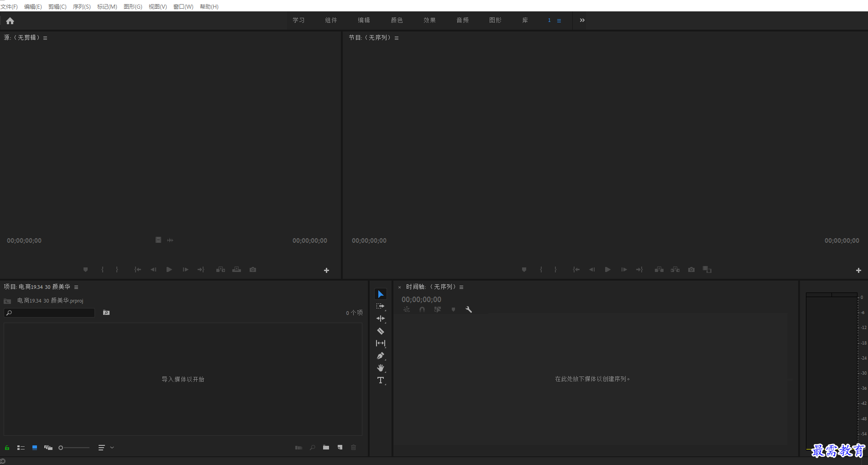The height and width of the screenshot is (465, 868).
Task: Toggle comparison view in Program monitor
Action: pos(707,270)
